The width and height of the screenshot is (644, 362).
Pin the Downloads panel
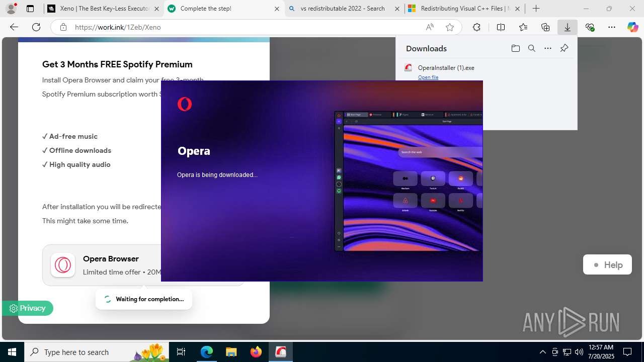coord(564,48)
